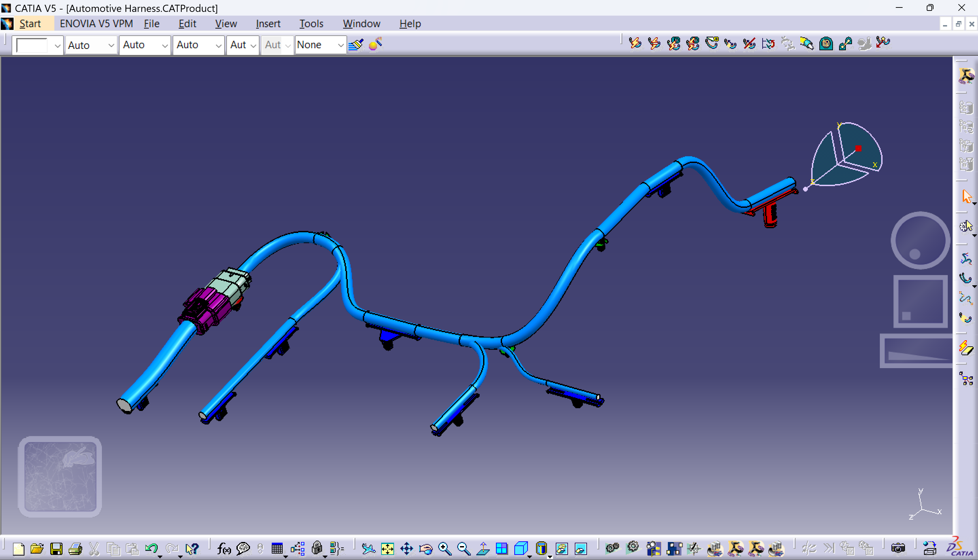Click the Painter brush icon in graphic properties
Image resolution: width=978 pixels, height=560 pixels.
356,45
